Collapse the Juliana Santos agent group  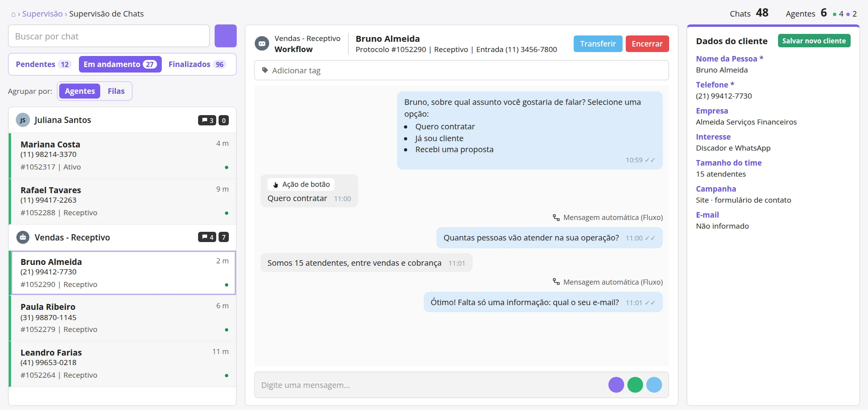coord(122,120)
